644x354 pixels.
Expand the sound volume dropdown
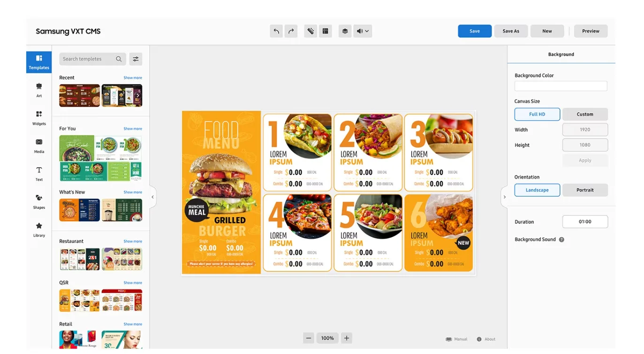[x=363, y=31]
